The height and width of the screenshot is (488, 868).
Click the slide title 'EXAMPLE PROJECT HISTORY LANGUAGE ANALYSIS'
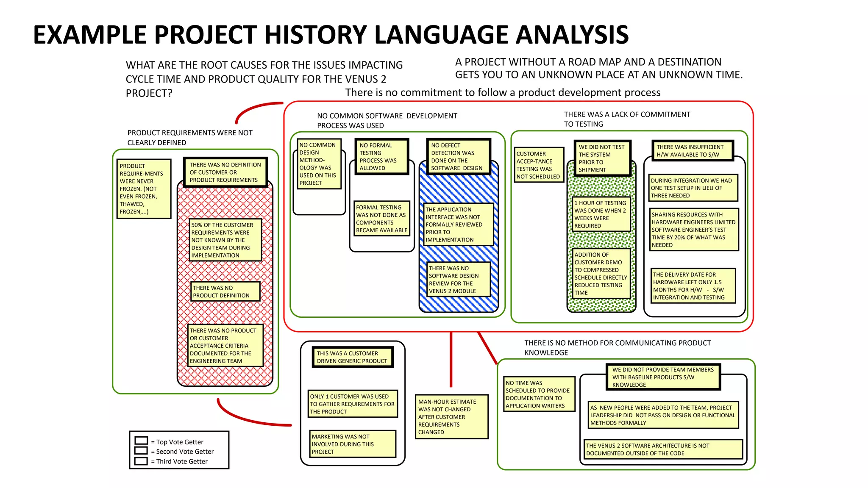[x=331, y=35]
